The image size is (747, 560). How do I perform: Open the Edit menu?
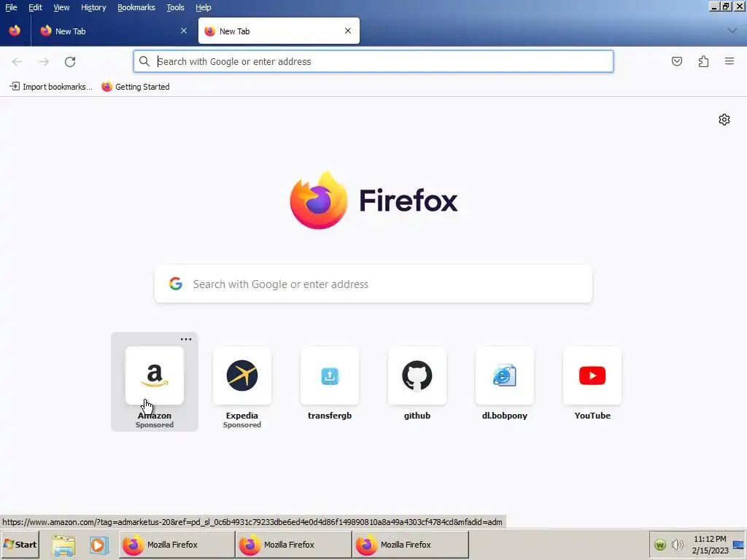pos(35,7)
